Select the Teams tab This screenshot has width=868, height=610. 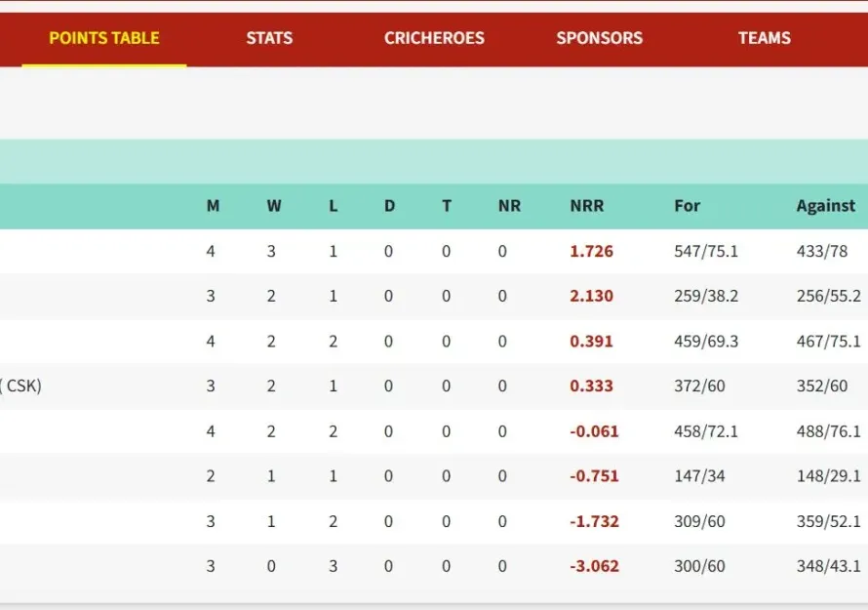tap(764, 38)
